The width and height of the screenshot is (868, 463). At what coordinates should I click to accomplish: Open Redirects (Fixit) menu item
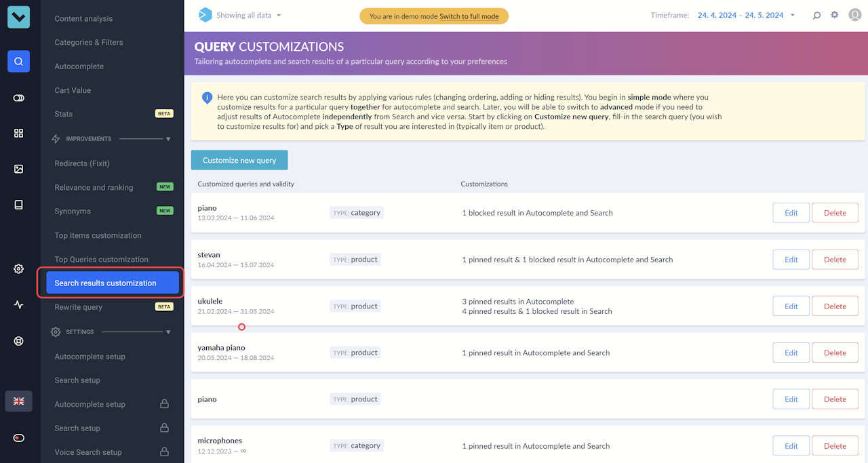click(82, 163)
